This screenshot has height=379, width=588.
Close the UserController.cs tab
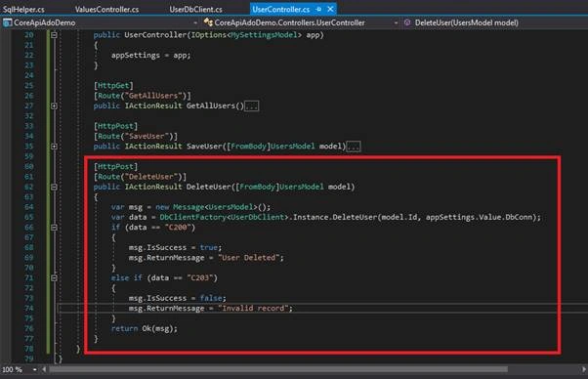(330, 9)
